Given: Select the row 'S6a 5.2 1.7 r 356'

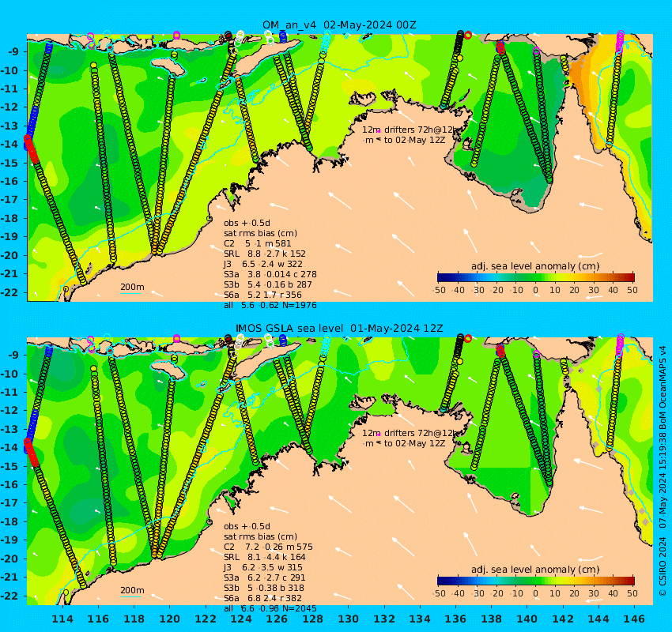Looking at the screenshot, I should [262, 295].
